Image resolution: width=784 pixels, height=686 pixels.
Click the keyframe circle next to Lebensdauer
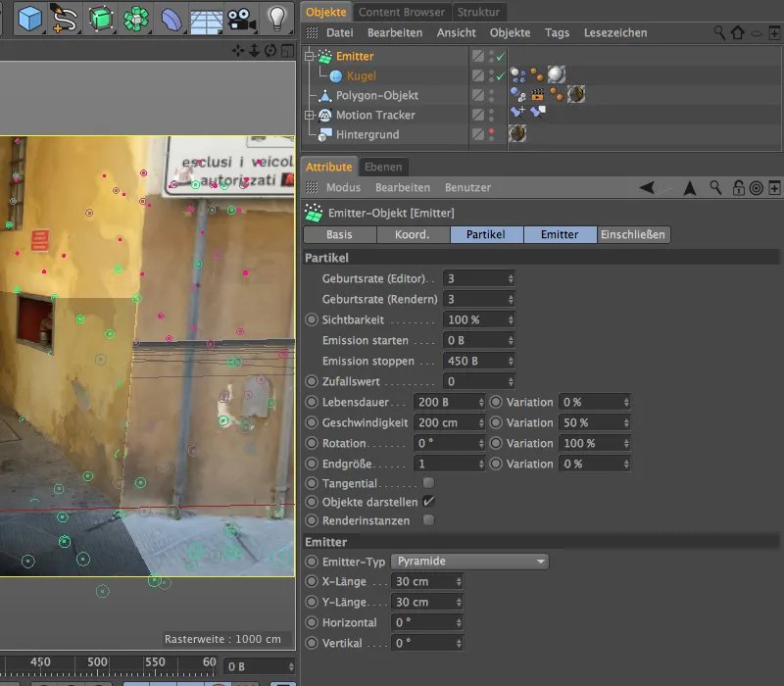tap(312, 402)
